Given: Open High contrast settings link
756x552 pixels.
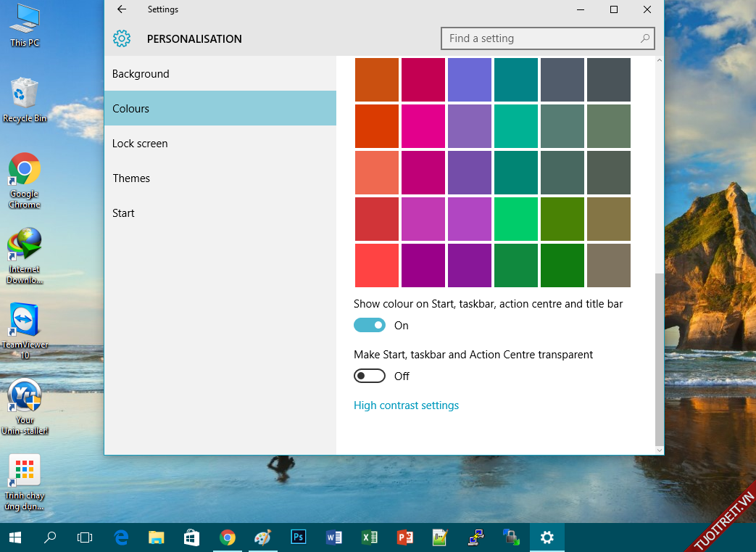Looking at the screenshot, I should coord(406,405).
